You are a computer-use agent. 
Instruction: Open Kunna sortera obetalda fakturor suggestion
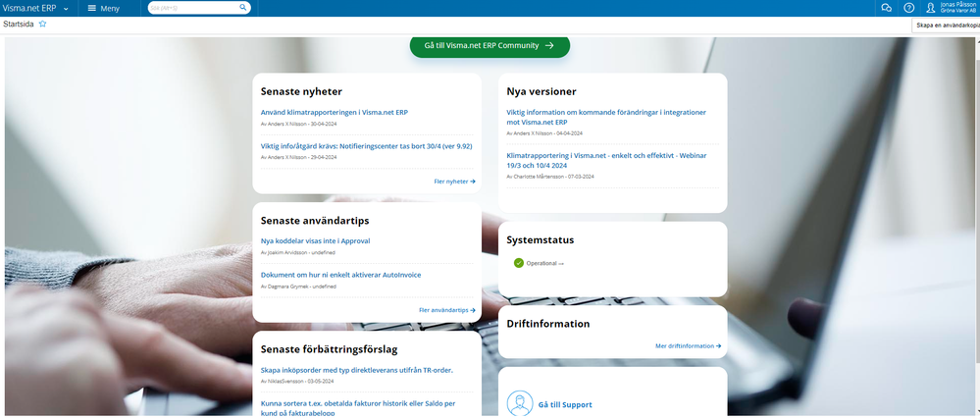tap(358, 408)
